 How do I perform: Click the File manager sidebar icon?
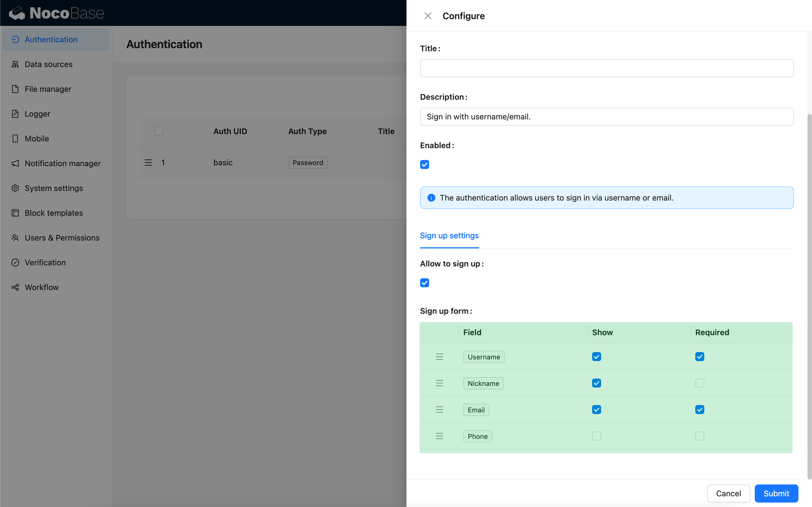(15, 89)
